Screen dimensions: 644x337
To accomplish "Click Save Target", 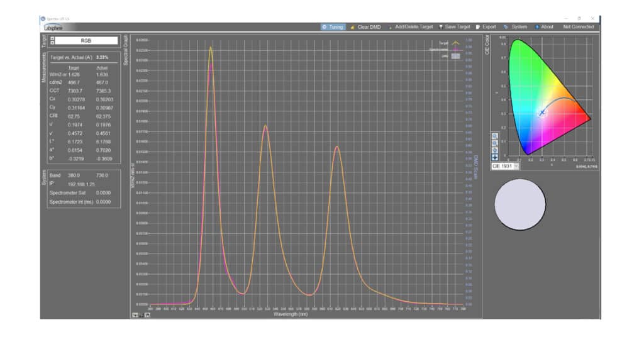I will [x=454, y=27].
